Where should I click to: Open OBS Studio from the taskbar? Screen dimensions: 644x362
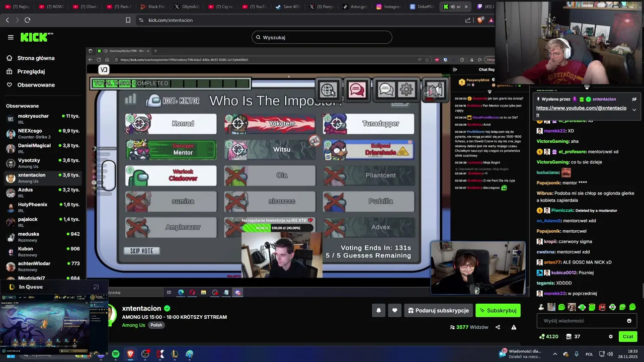(145, 354)
